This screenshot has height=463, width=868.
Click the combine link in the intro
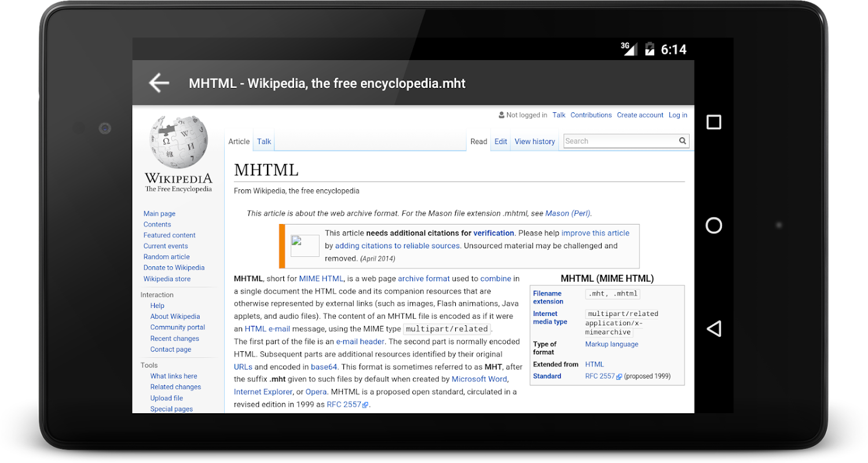click(x=496, y=279)
